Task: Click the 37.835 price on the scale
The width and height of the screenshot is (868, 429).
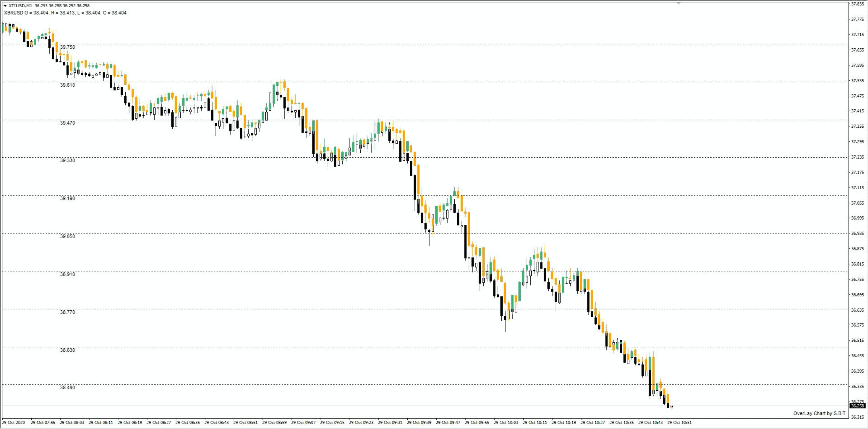Action: point(857,4)
